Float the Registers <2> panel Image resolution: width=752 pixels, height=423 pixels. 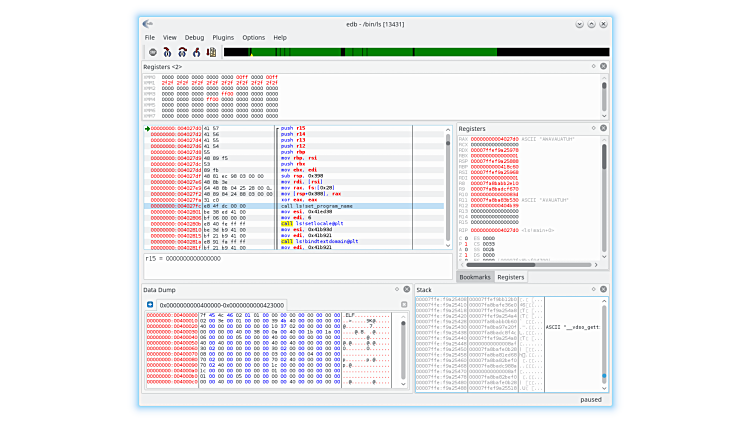coord(594,66)
